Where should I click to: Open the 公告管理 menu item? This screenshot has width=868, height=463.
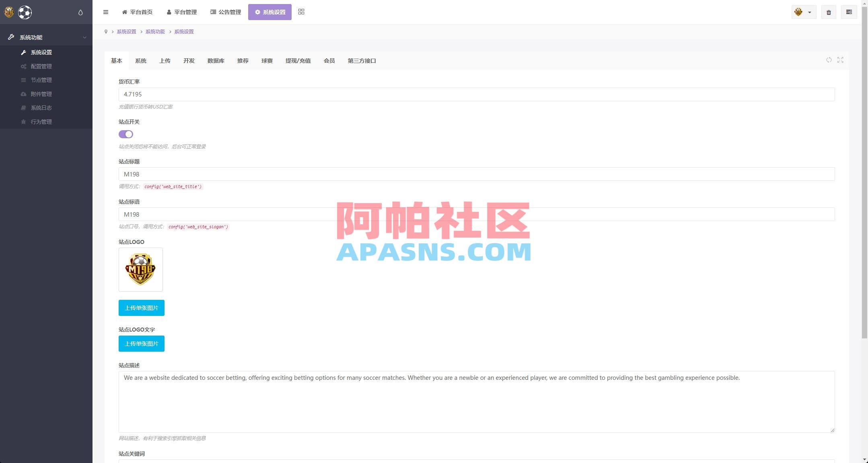[x=226, y=12]
